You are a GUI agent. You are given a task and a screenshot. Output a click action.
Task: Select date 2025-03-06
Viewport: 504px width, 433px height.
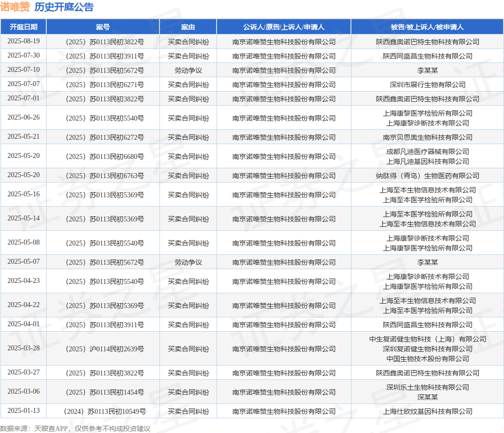tap(24, 391)
